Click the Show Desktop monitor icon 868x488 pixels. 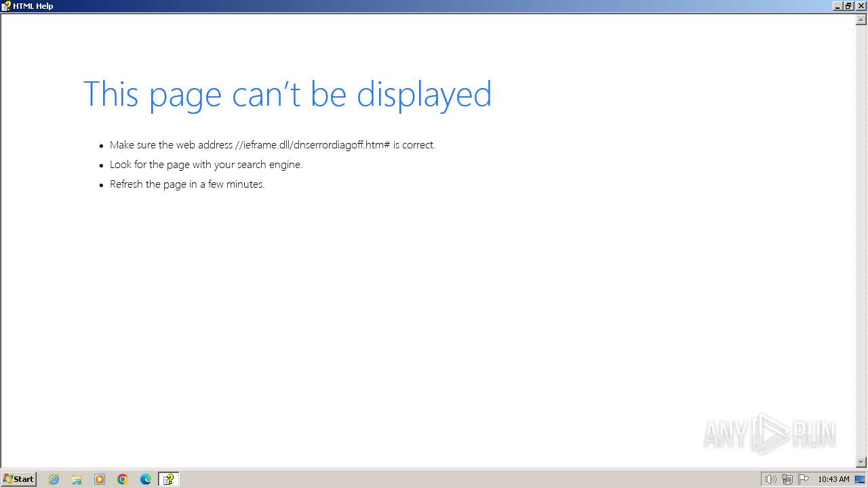pos(860,479)
